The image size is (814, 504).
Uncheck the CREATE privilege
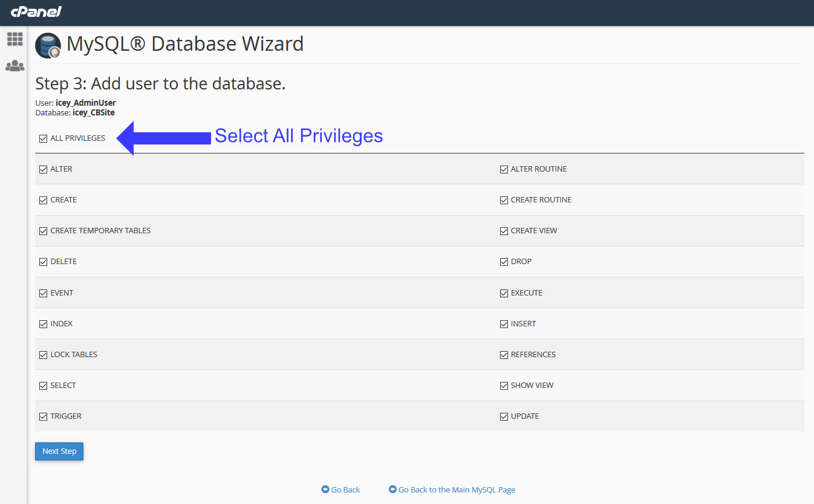[x=43, y=200]
